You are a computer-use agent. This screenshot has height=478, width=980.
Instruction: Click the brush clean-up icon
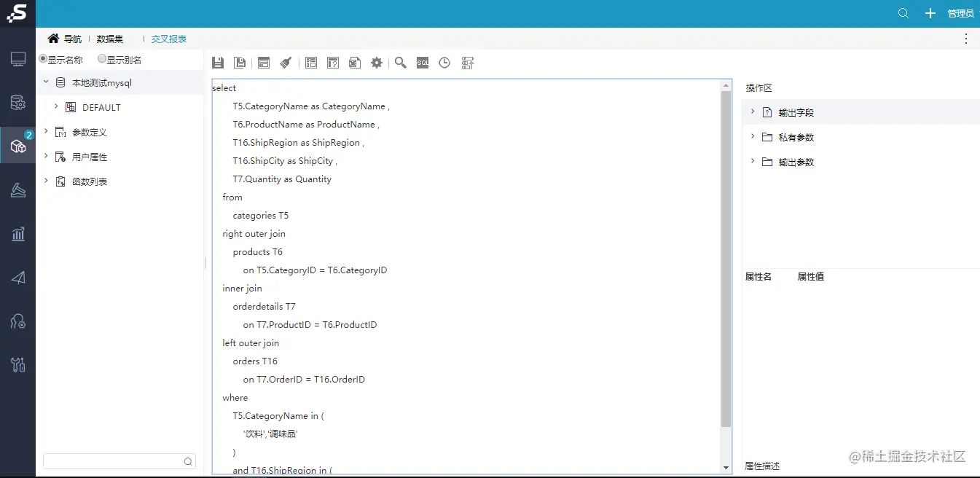[286, 63]
